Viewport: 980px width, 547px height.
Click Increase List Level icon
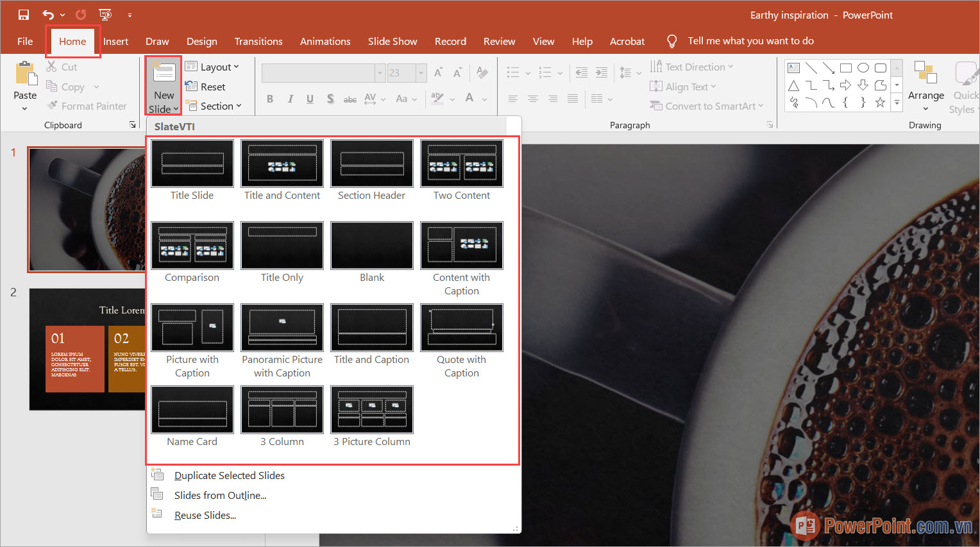(x=602, y=72)
